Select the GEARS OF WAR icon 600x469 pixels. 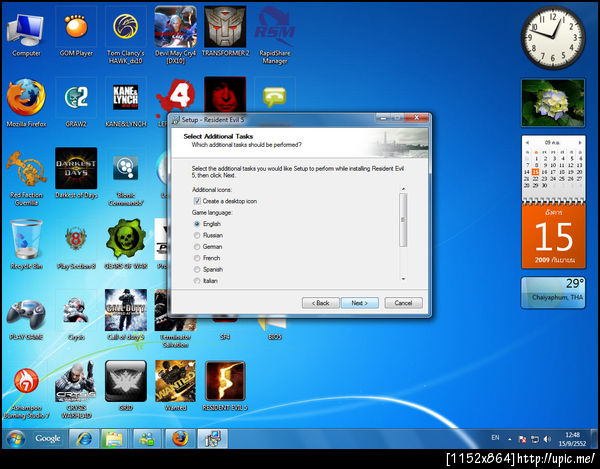126,245
